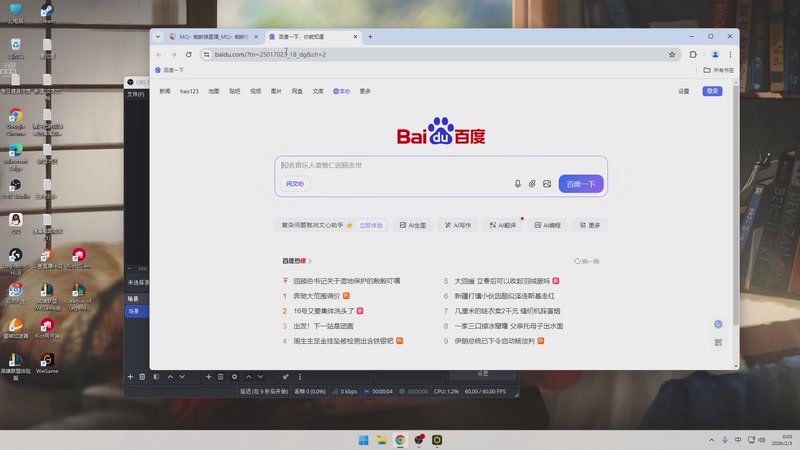
Task: Move OBS source up with up arrow
Action: [x=248, y=377]
